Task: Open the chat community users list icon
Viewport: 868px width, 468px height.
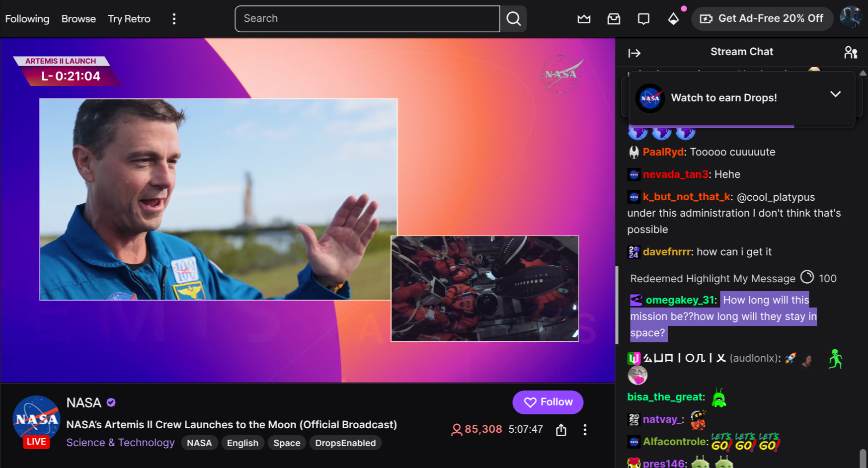Action: [x=851, y=52]
